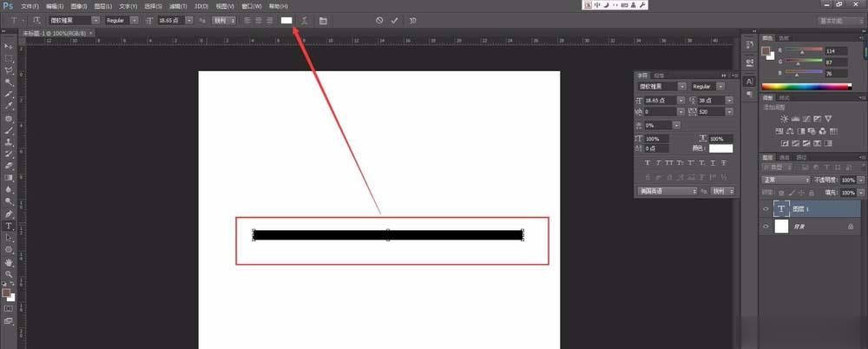This screenshot has height=349, width=868.
Task: Toggle small caps in Character panel
Action: click(680, 163)
